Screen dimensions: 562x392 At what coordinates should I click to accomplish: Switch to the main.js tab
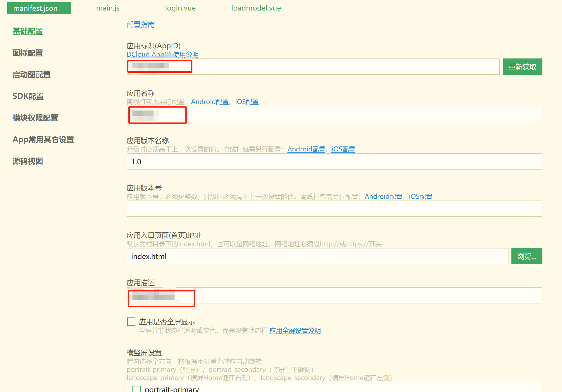pyautogui.click(x=108, y=8)
